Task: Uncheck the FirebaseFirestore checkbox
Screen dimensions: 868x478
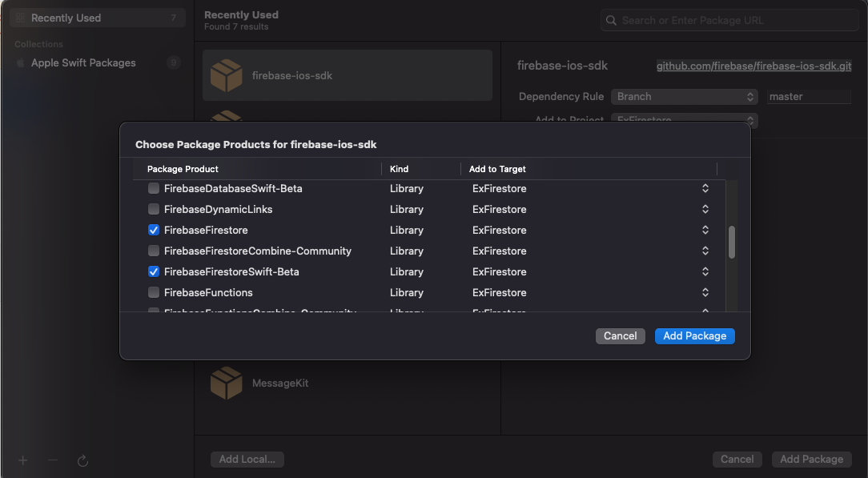Action: click(154, 230)
